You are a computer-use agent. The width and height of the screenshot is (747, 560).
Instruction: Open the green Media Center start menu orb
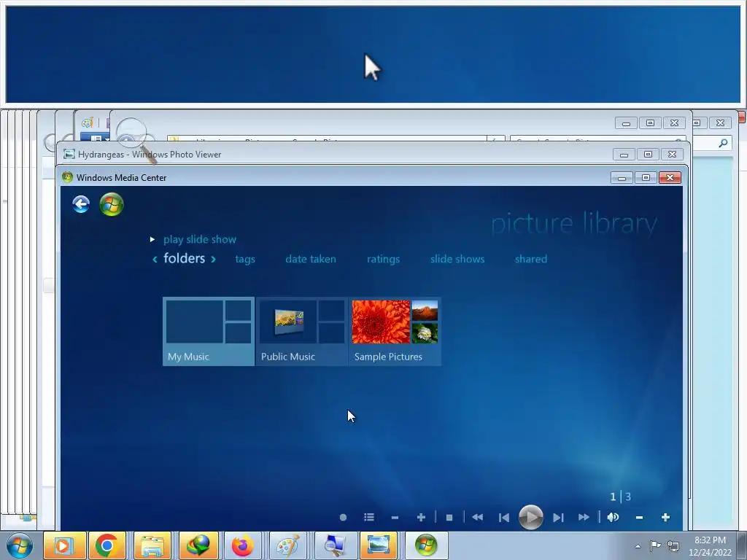pos(112,204)
